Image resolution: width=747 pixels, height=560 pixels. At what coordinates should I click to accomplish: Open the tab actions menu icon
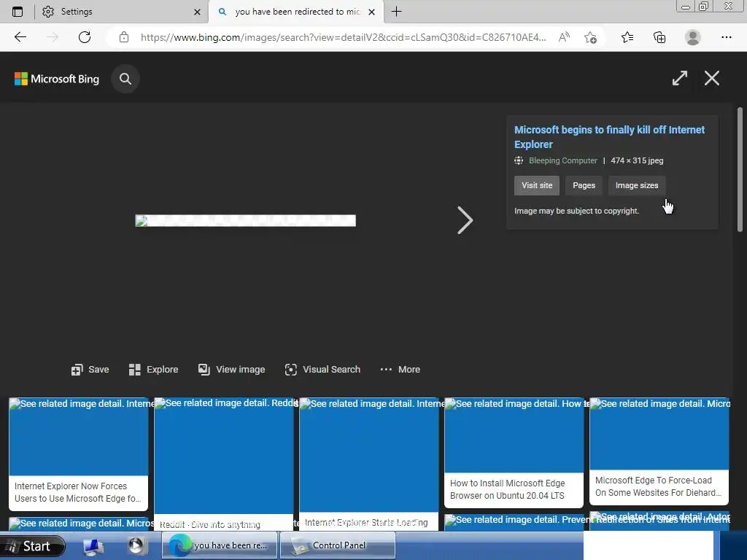pyautogui.click(x=18, y=12)
